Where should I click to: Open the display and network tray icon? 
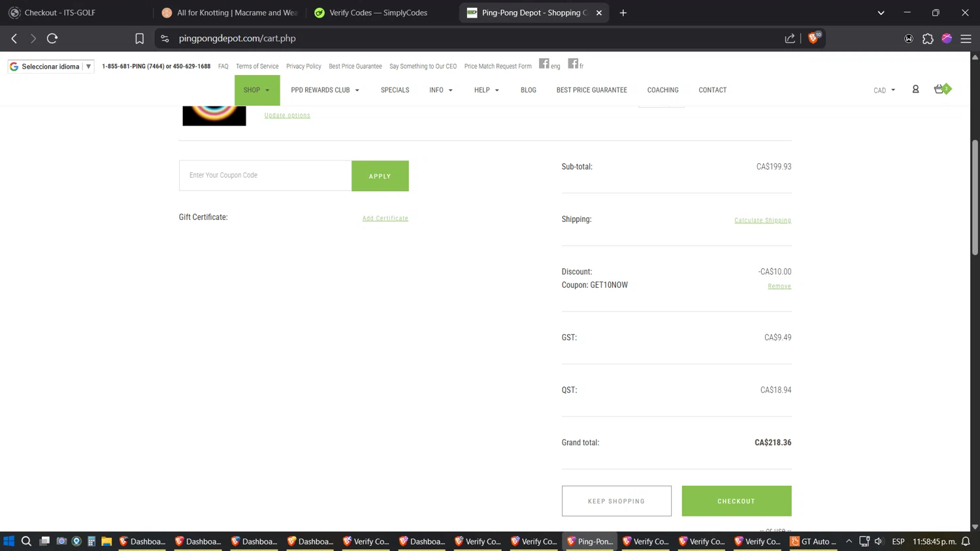click(x=864, y=541)
